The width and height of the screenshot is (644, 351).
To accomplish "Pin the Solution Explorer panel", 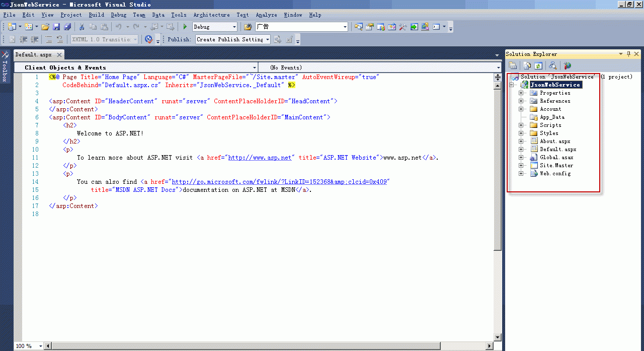I will [628, 54].
